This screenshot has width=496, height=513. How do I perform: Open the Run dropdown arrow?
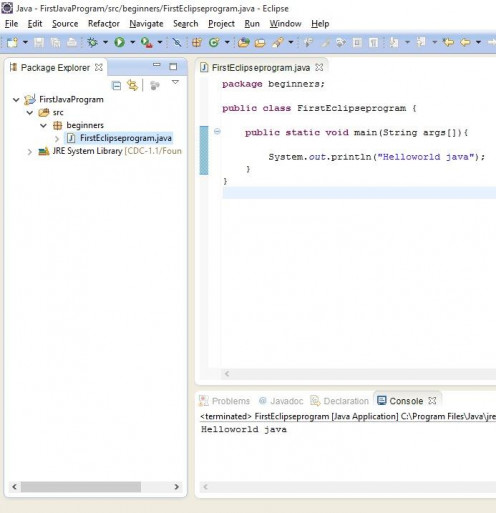132,42
